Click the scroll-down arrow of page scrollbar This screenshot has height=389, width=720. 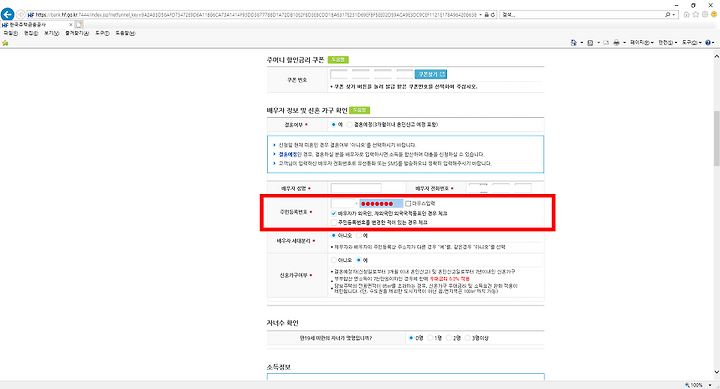coord(716,372)
